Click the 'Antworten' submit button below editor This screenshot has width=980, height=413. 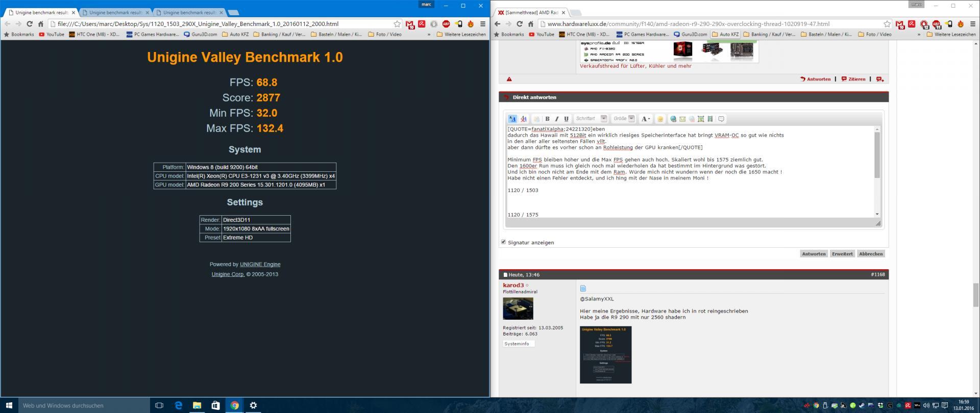click(814, 253)
